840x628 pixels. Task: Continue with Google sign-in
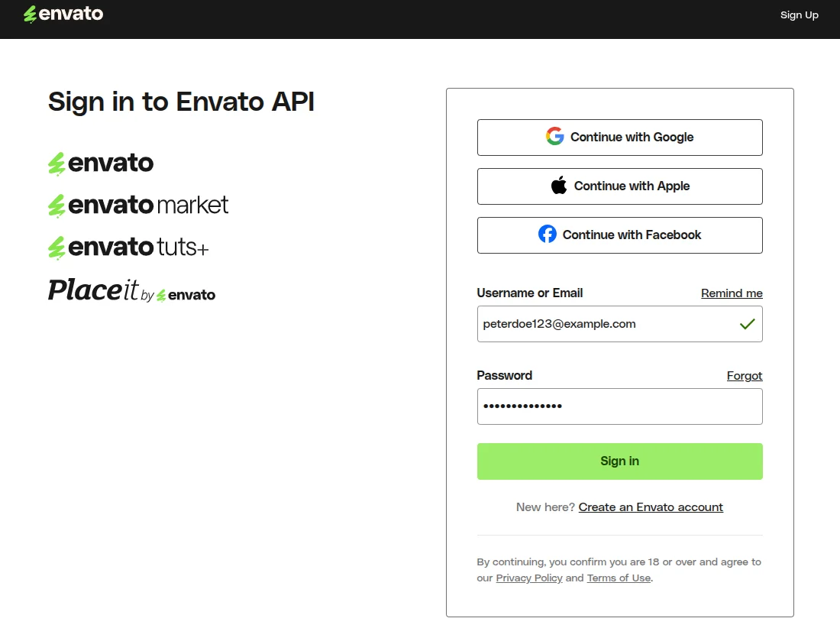click(620, 138)
